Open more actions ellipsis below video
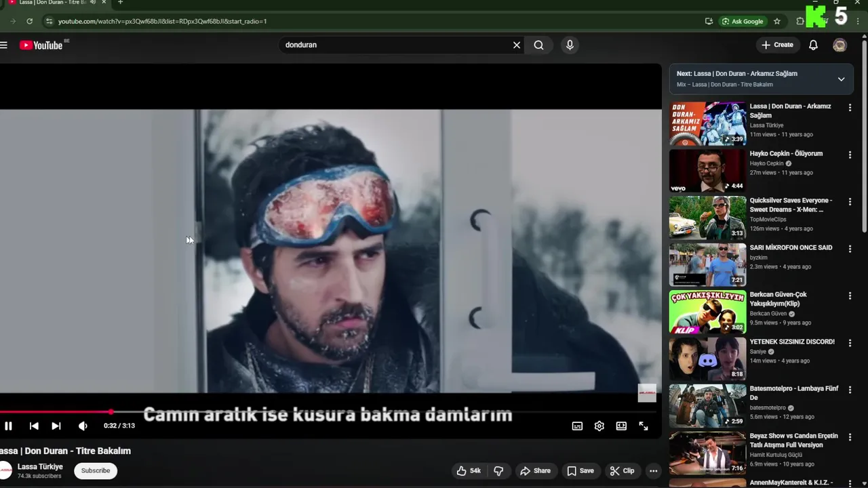868x488 pixels. click(653, 470)
